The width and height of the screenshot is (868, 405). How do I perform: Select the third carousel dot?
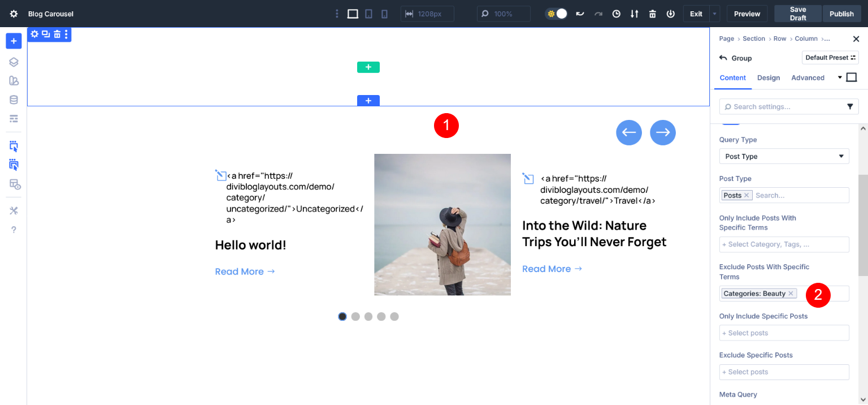[x=368, y=316]
